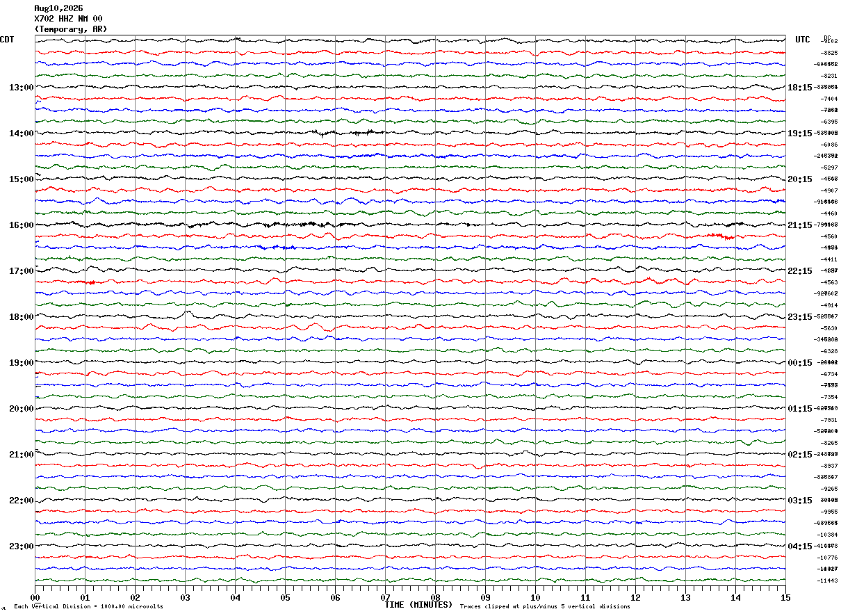Click the traces clipped footer note
The image size is (841, 616).
545,607
